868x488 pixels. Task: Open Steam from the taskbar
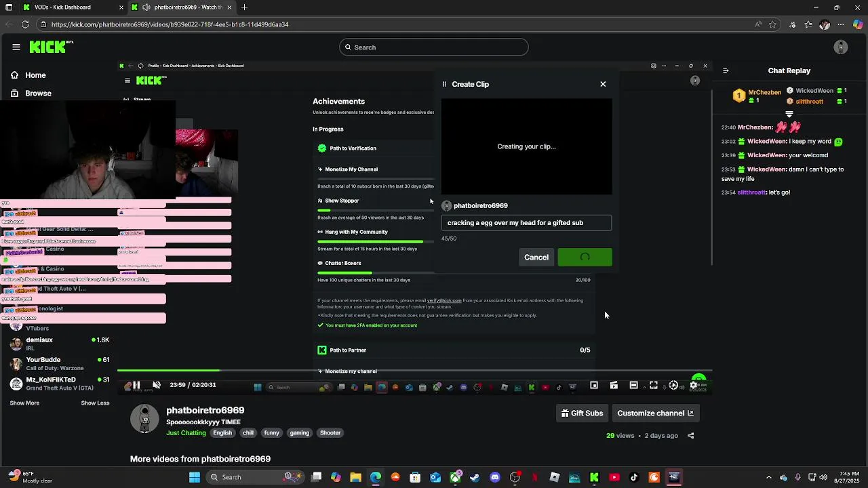click(475, 477)
